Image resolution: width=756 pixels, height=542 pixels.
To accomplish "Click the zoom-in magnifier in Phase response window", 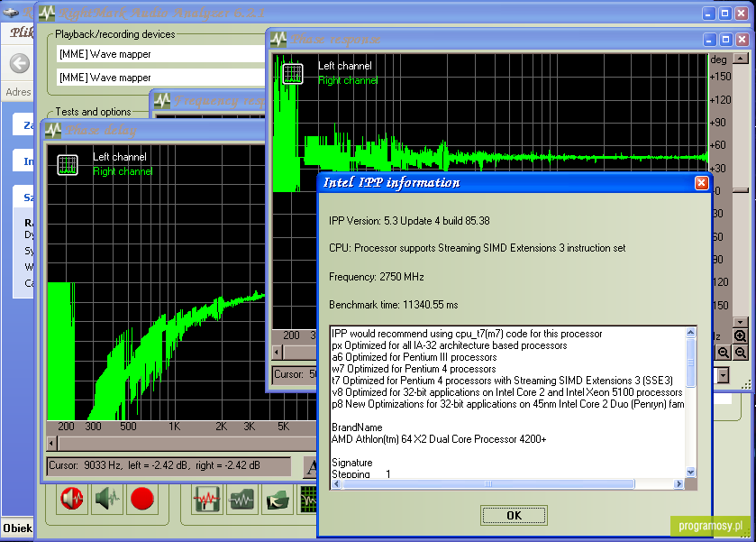I will click(x=740, y=335).
